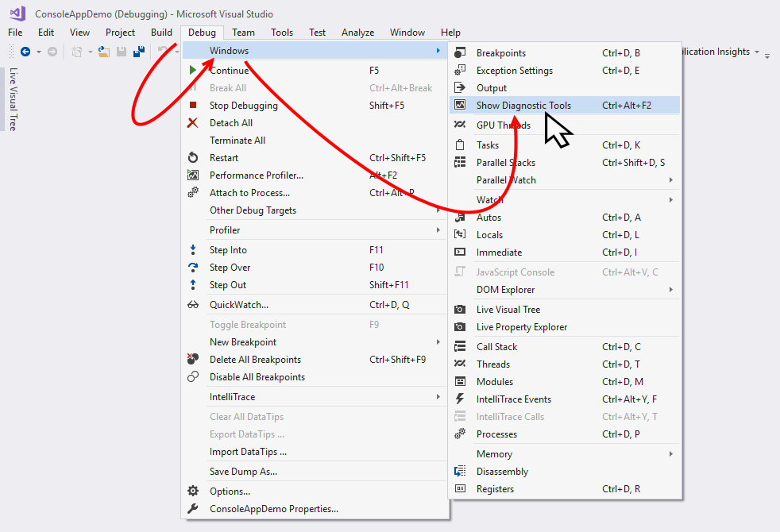Open the Test menu
The image size is (780, 532).
tap(317, 33)
